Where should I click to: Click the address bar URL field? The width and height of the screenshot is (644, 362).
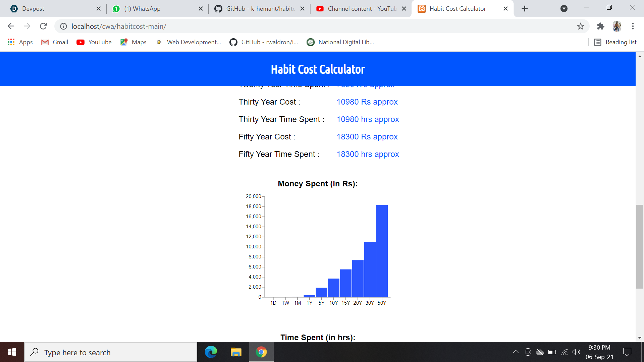pos(302,26)
